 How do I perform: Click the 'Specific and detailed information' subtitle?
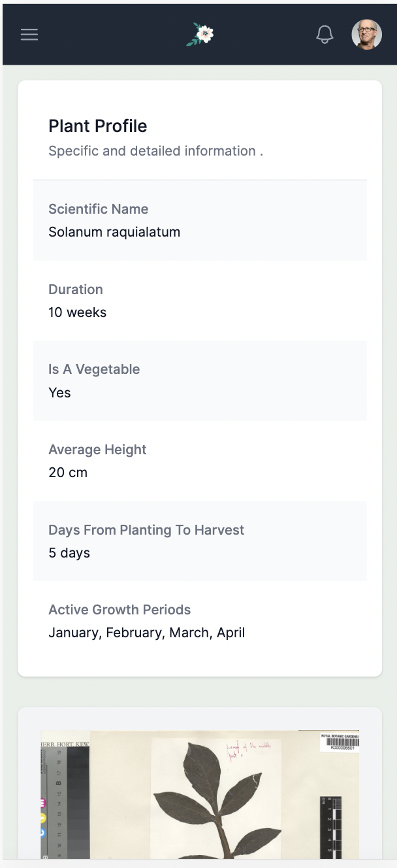(x=155, y=151)
